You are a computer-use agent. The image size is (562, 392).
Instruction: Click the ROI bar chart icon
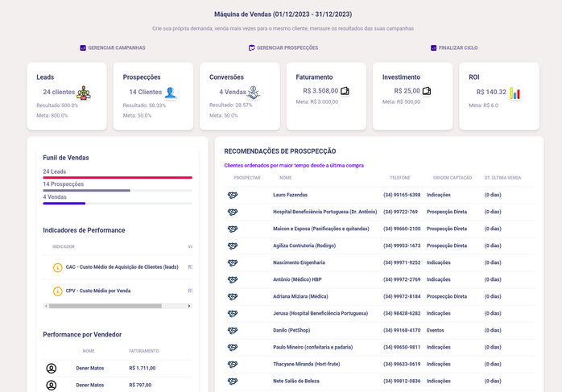(515, 93)
